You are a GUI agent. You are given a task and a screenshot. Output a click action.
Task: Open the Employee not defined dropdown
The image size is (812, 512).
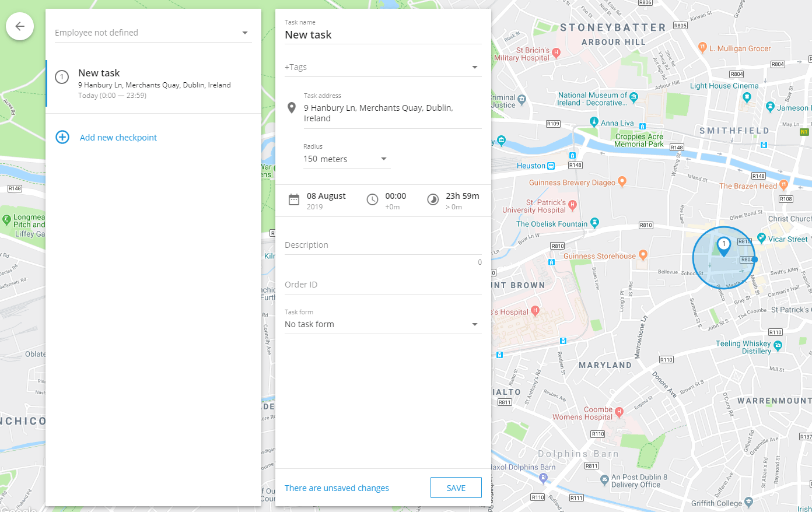pos(153,33)
